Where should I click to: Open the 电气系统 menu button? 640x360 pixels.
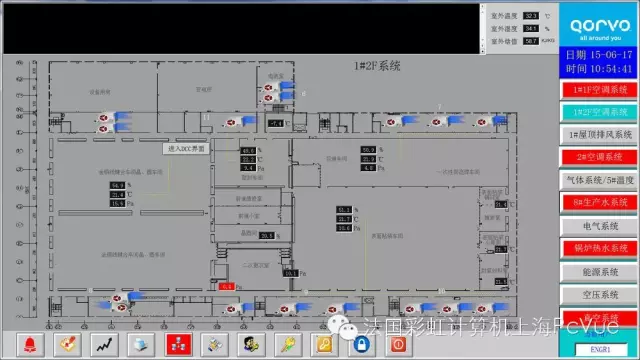pyautogui.click(x=600, y=226)
